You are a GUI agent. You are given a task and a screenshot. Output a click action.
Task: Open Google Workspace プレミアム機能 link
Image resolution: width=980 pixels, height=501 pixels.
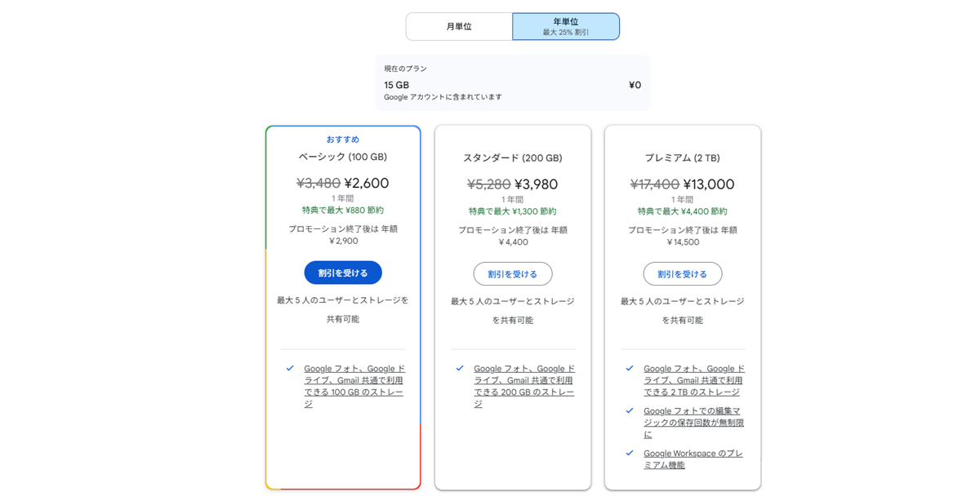click(x=693, y=459)
